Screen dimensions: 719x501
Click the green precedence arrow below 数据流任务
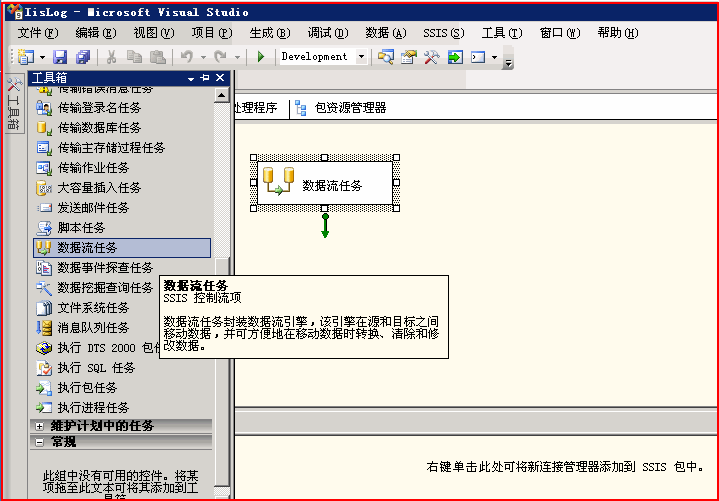(x=325, y=226)
